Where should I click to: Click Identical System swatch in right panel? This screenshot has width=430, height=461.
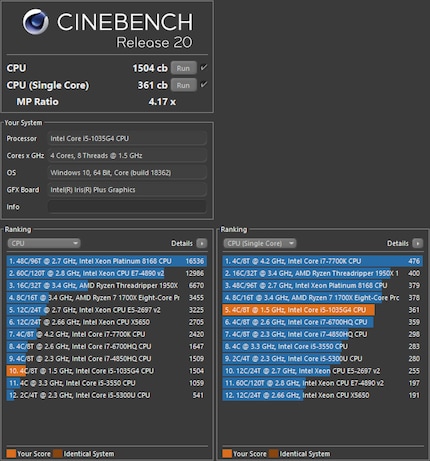pos(273,454)
